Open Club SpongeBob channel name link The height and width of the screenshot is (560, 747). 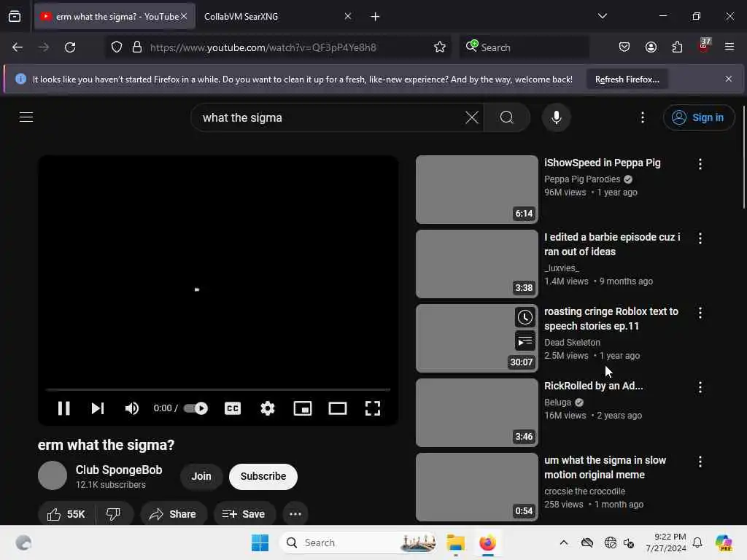[119, 470]
